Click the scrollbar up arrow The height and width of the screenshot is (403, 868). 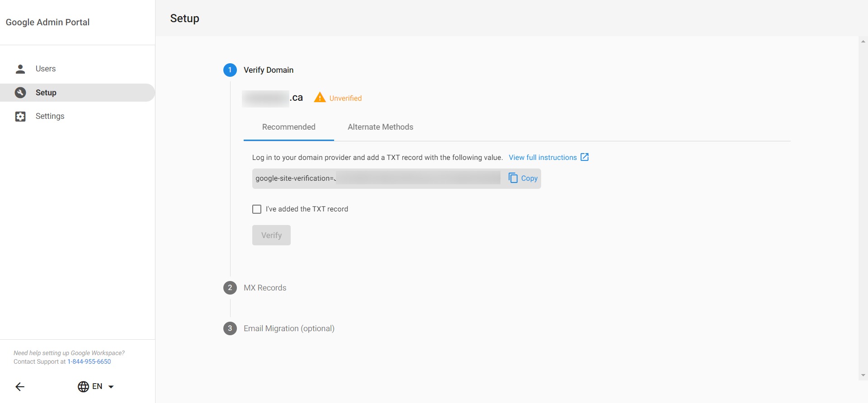point(863,41)
